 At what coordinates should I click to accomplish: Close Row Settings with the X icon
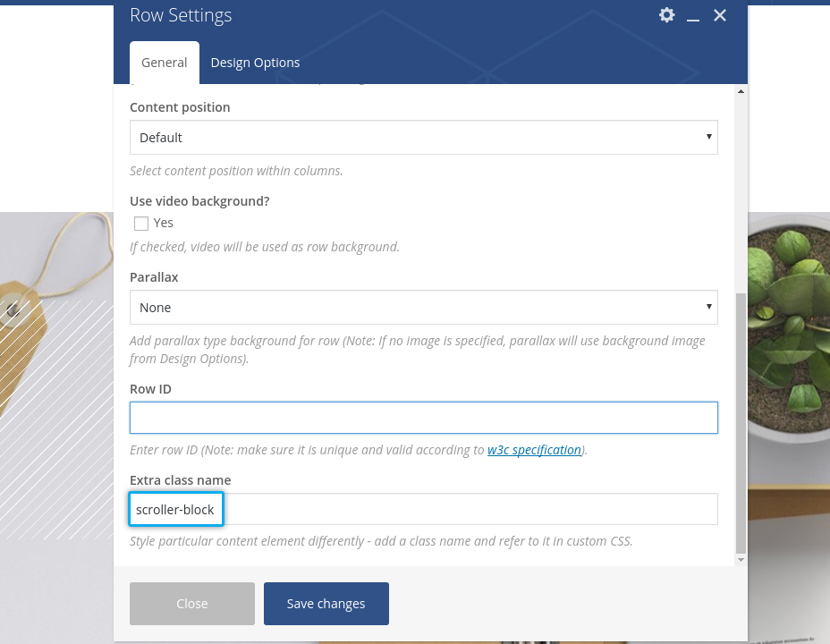[720, 15]
